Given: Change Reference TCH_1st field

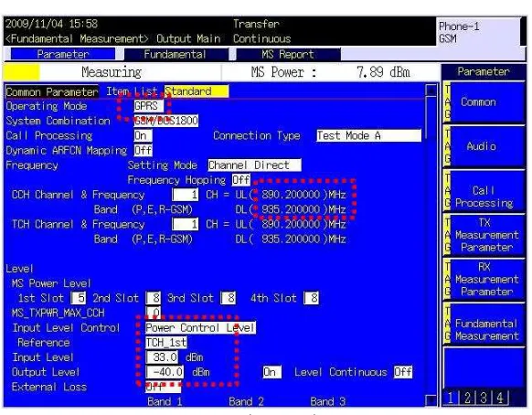Looking at the screenshot, I should (166, 343).
